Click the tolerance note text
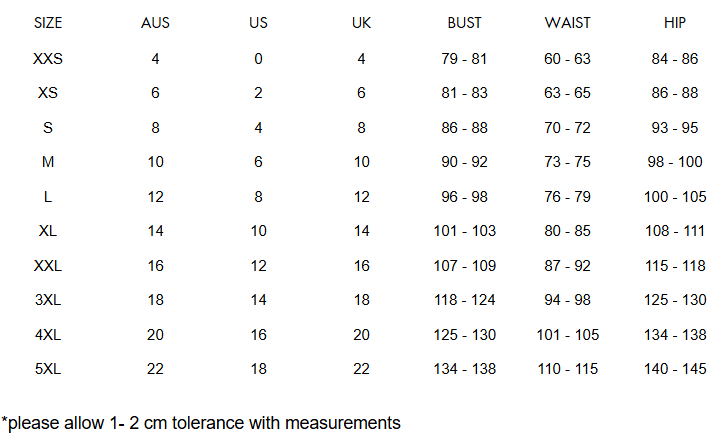This screenshot has width=725, height=447. pos(201,423)
